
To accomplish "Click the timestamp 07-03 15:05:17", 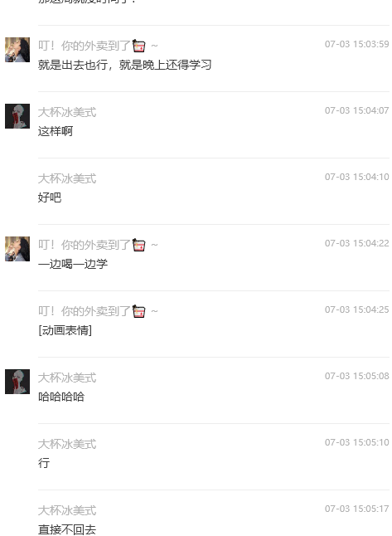I will coord(357,509).
